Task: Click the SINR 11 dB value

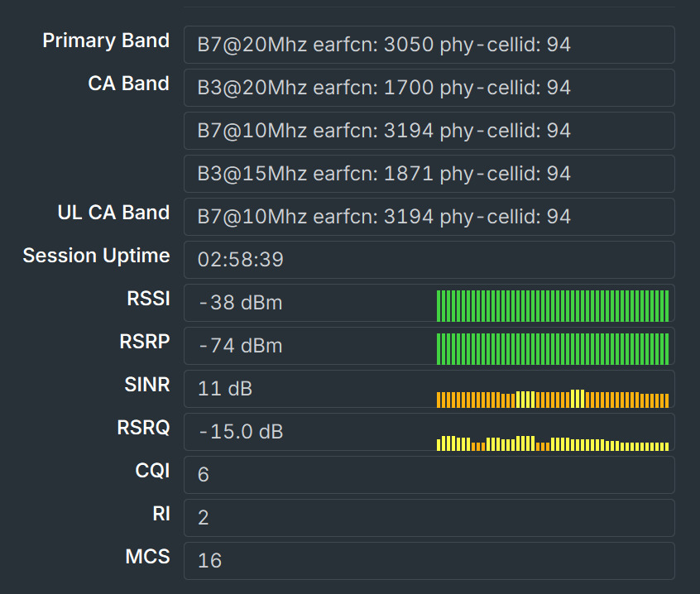Action: (225, 389)
